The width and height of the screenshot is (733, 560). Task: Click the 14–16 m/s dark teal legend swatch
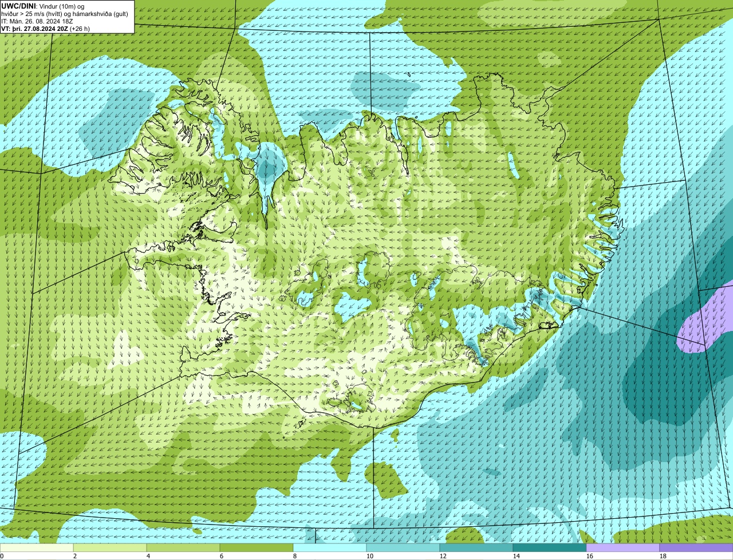click(x=550, y=548)
